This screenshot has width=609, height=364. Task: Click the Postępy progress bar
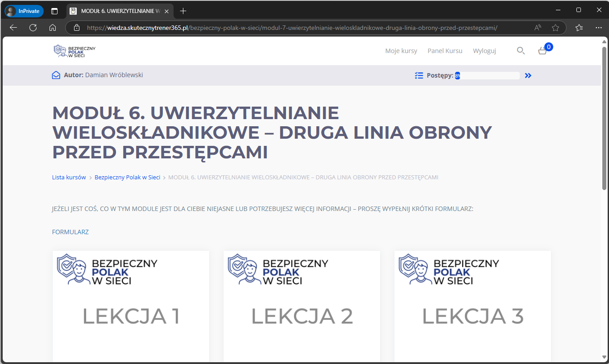coord(487,76)
